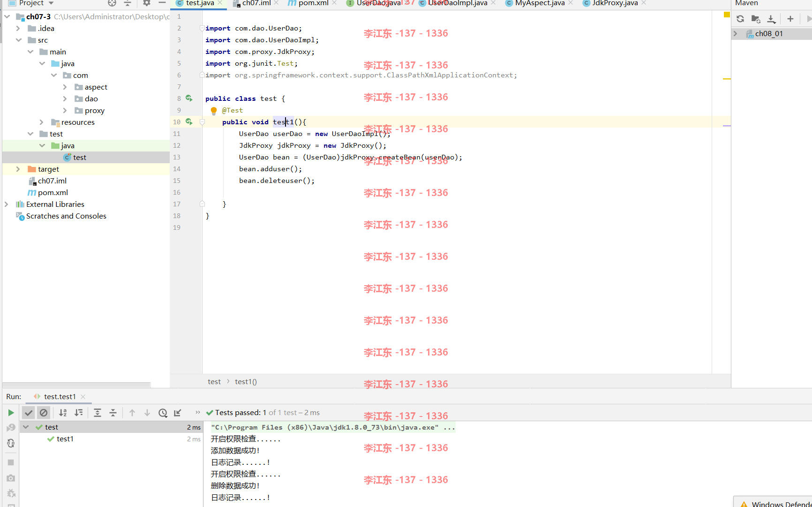This screenshot has height=507, width=812.
Task: Click the locate/scroll from source target icon
Action: 112,3
